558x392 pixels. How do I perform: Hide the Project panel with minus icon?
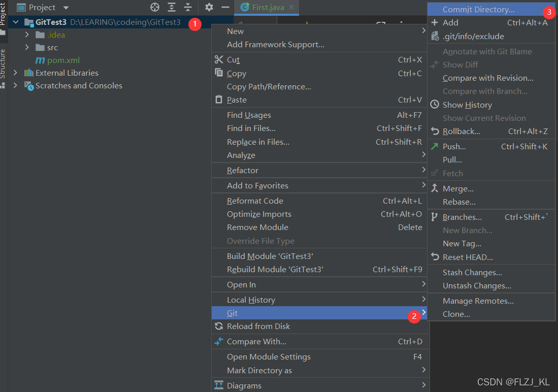tap(225, 7)
